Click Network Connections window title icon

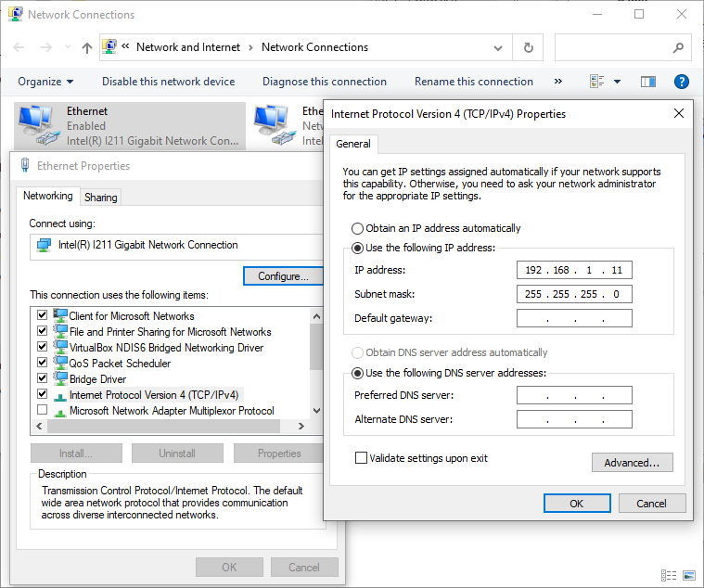[x=15, y=14]
